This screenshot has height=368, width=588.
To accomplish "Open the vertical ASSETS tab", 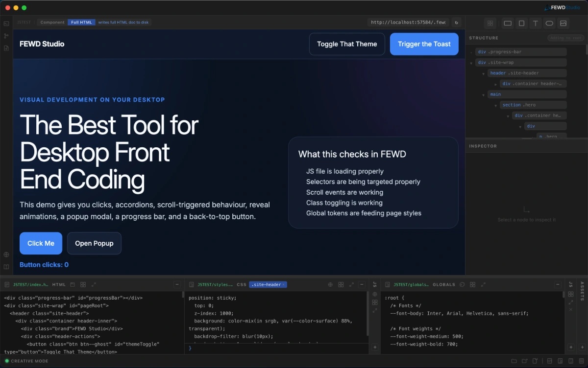I will [x=582, y=291].
